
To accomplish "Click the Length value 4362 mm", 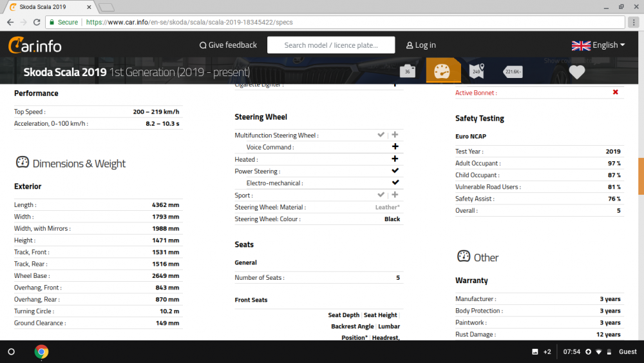I will tap(166, 205).
